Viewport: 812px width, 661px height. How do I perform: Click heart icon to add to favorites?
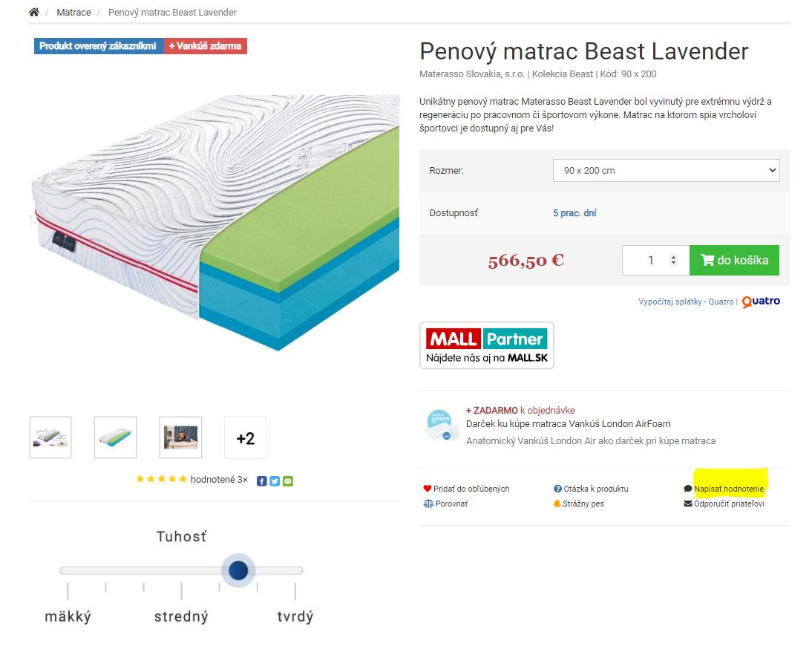pyautogui.click(x=428, y=489)
